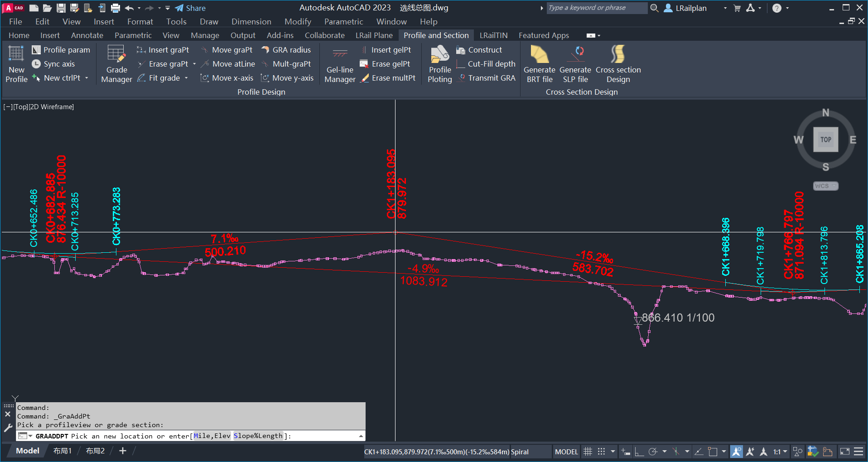Click the Fit grade button
Image resolution: width=868 pixels, height=462 pixels.
(x=159, y=78)
